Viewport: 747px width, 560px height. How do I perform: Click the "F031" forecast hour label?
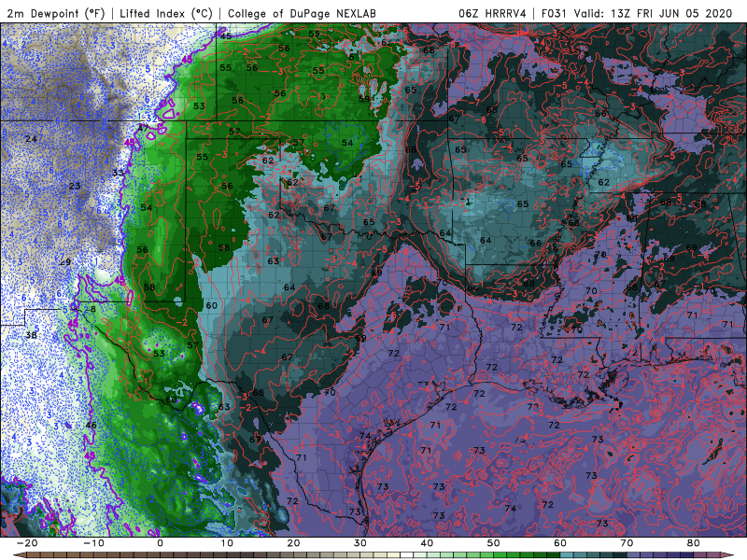[x=554, y=14]
